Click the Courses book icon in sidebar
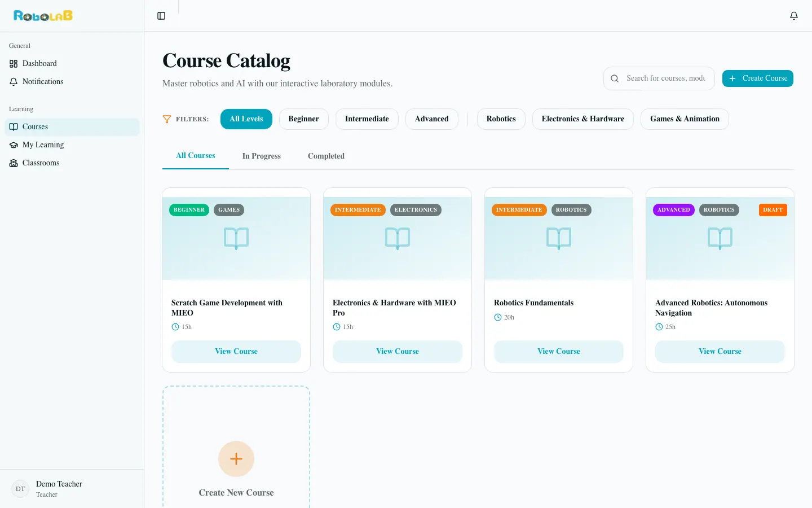Viewport: 812px width, 508px height. (14, 127)
